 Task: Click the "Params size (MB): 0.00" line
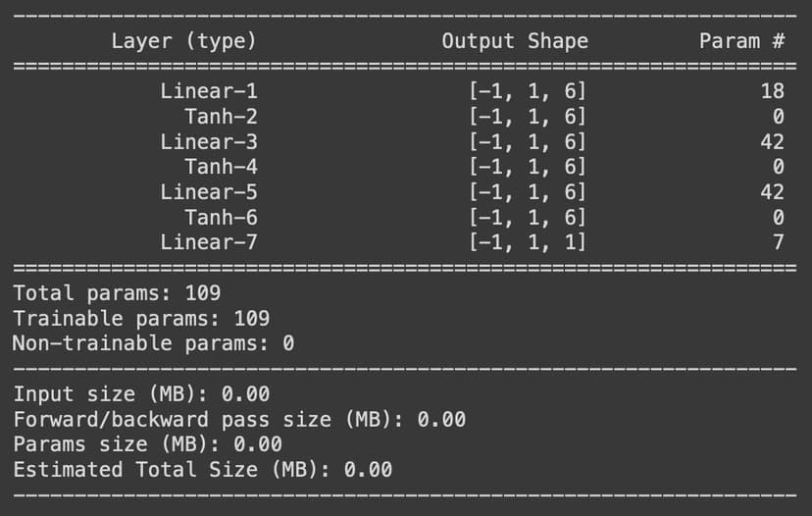tap(147, 444)
